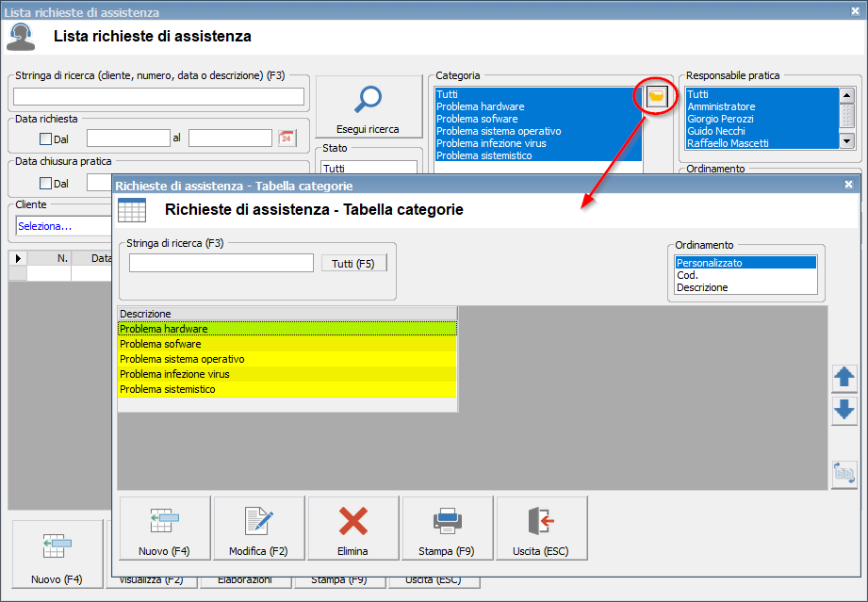
Task: Enable Dal checkbox under Data chiusura pratica
Action: tap(45, 183)
